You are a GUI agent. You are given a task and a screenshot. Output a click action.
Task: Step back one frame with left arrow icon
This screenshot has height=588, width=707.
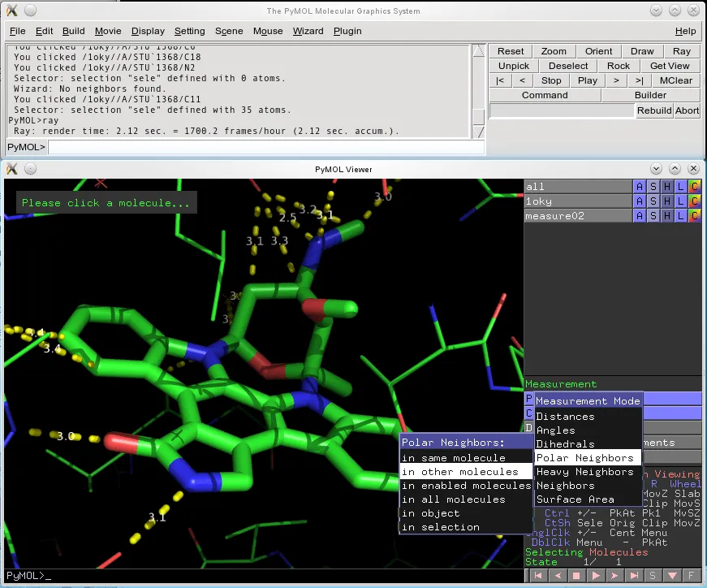click(x=558, y=575)
